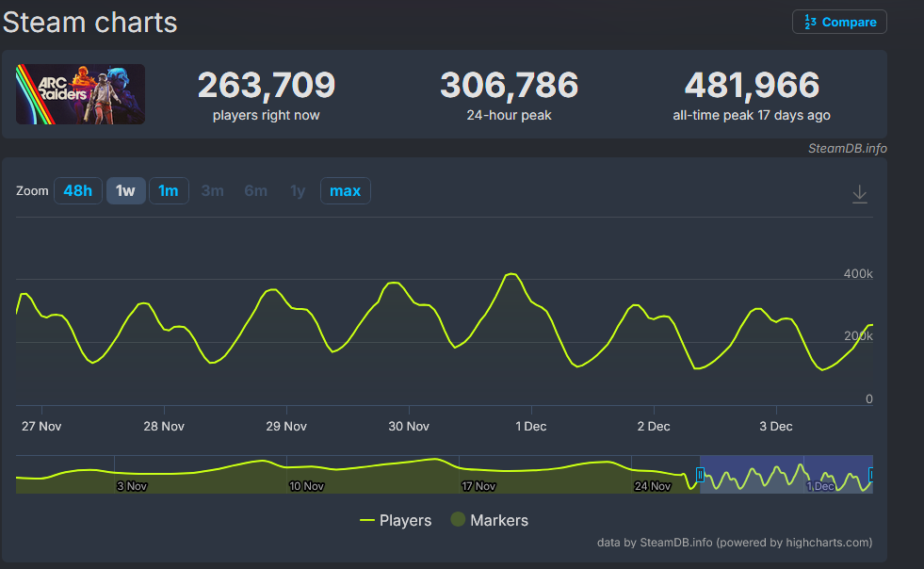Click the 400k y-axis label

pyautogui.click(x=858, y=273)
